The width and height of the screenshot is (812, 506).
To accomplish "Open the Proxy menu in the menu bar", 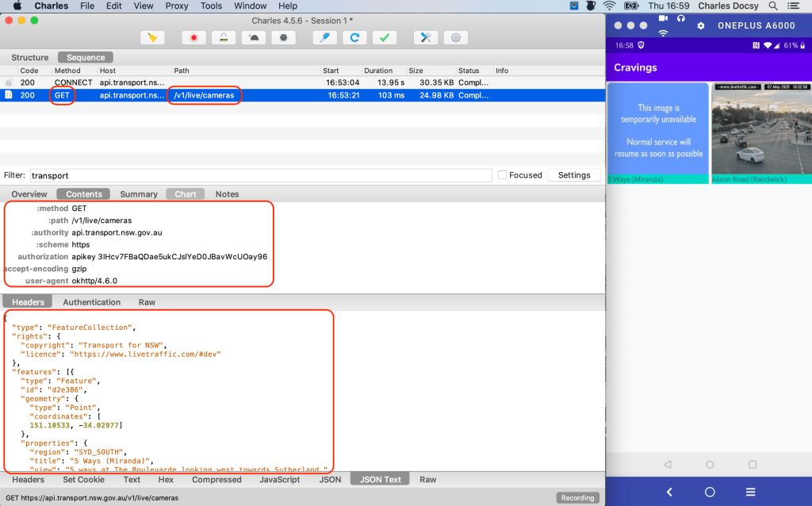I will click(175, 6).
